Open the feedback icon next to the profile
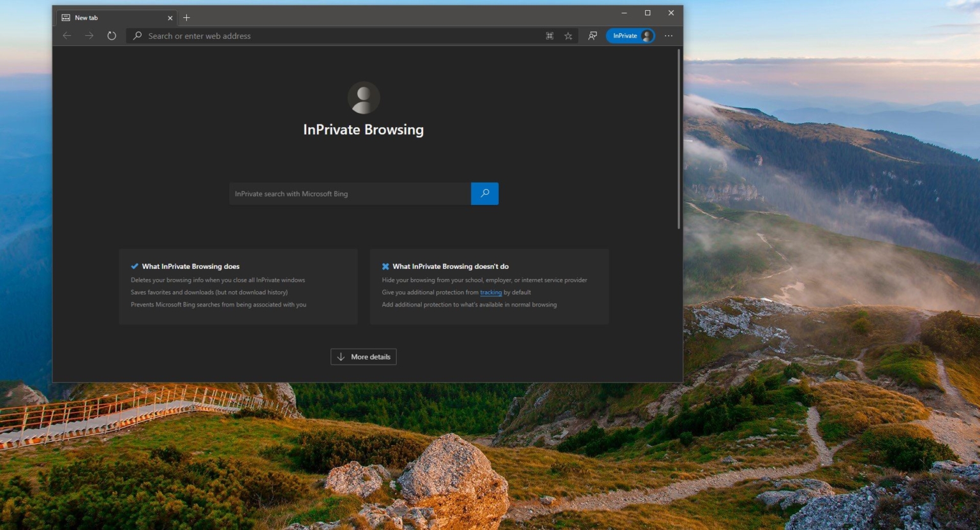 [592, 36]
